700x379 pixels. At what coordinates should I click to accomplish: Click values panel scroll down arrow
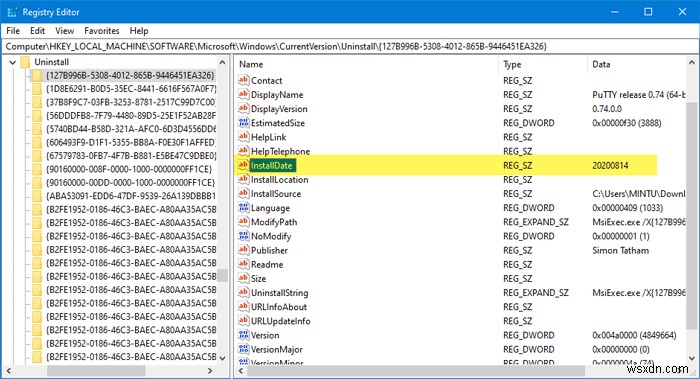(x=692, y=358)
